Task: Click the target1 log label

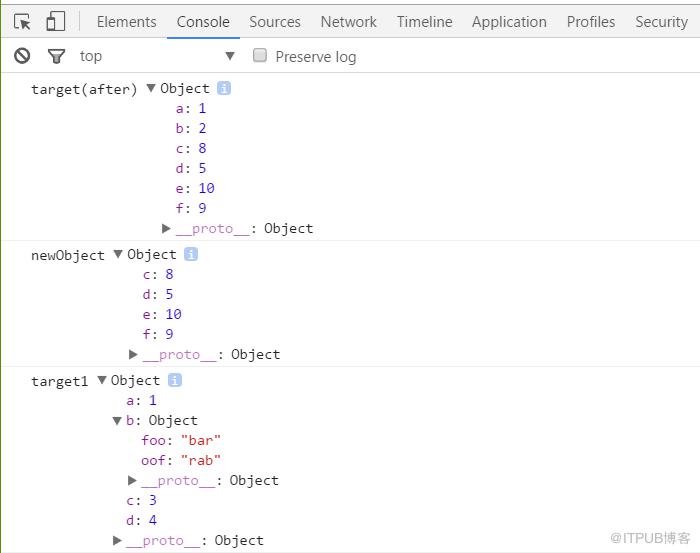Action: [x=59, y=381]
